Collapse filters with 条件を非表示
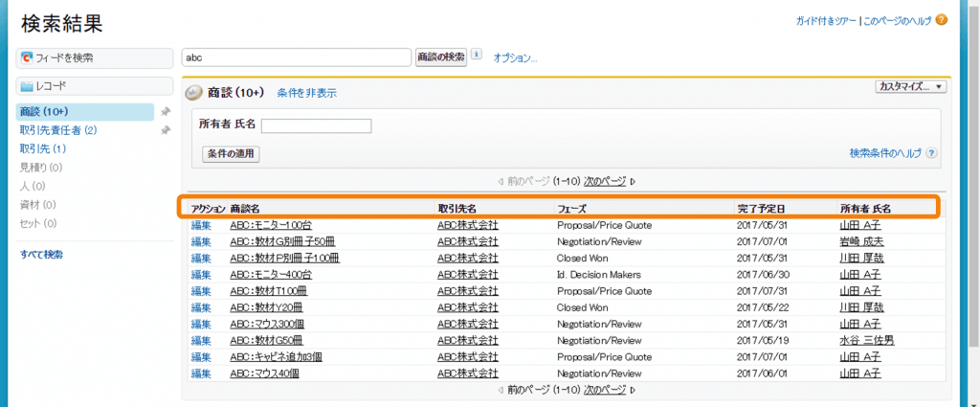The height and width of the screenshot is (407, 980). point(306,93)
